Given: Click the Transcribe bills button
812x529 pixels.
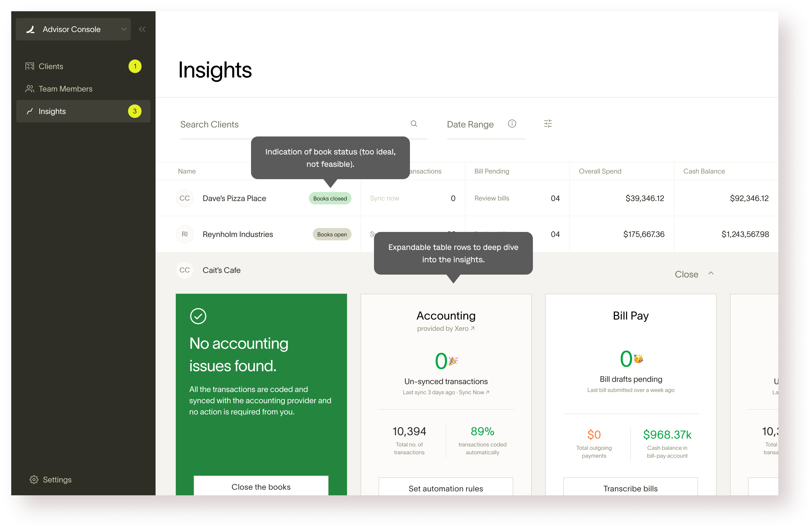Looking at the screenshot, I should [x=630, y=488].
